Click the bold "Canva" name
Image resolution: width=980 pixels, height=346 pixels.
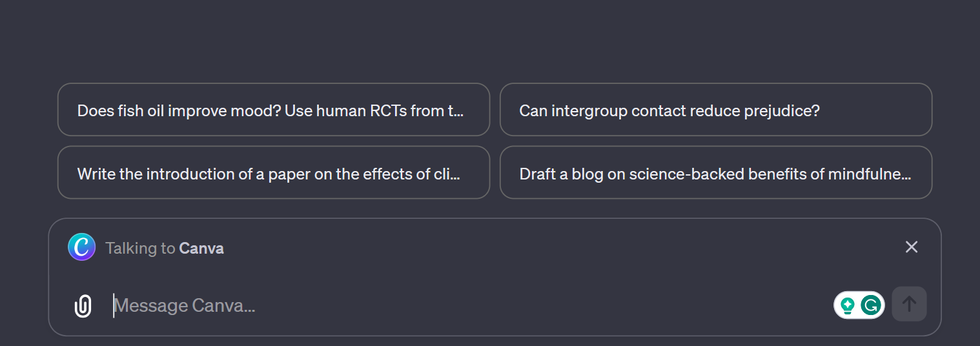click(x=201, y=249)
